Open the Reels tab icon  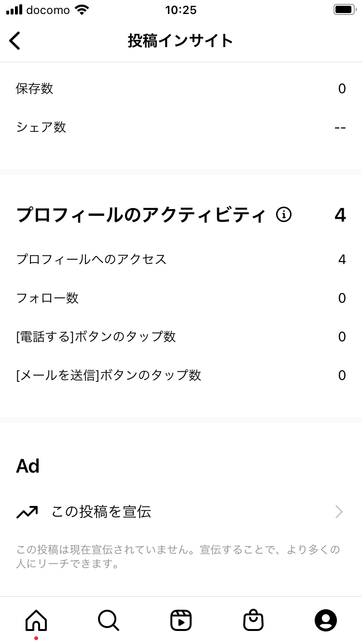click(x=181, y=620)
